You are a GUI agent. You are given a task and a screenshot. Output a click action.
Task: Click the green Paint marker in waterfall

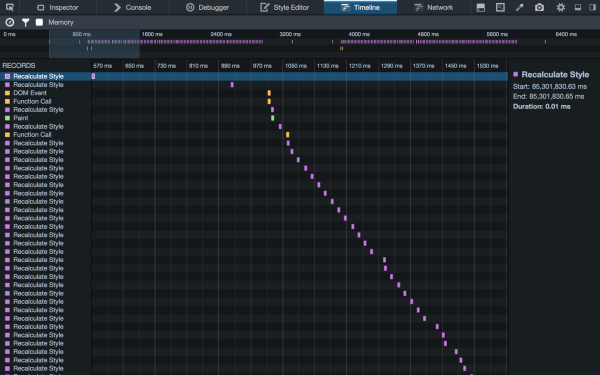[x=272, y=118]
